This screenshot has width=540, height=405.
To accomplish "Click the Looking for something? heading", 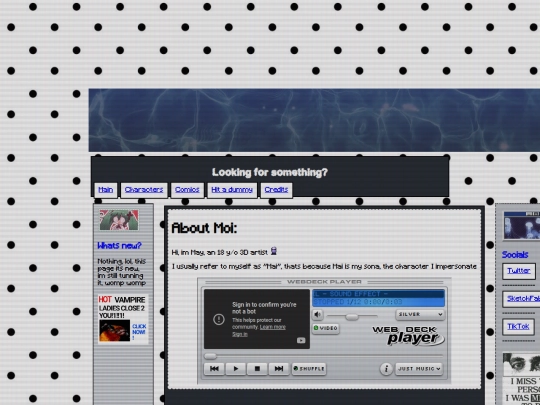I will pyautogui.click(x=270, y=172).
